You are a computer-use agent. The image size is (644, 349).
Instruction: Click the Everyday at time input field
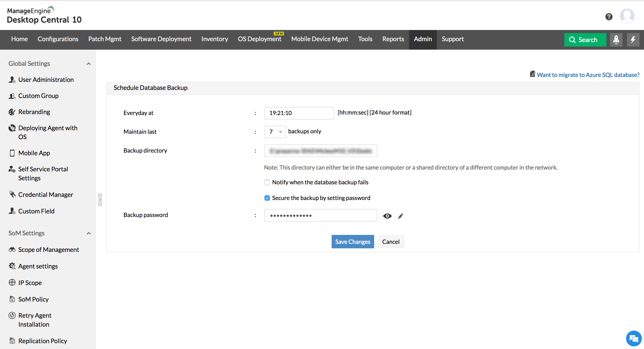coord(299,113)
